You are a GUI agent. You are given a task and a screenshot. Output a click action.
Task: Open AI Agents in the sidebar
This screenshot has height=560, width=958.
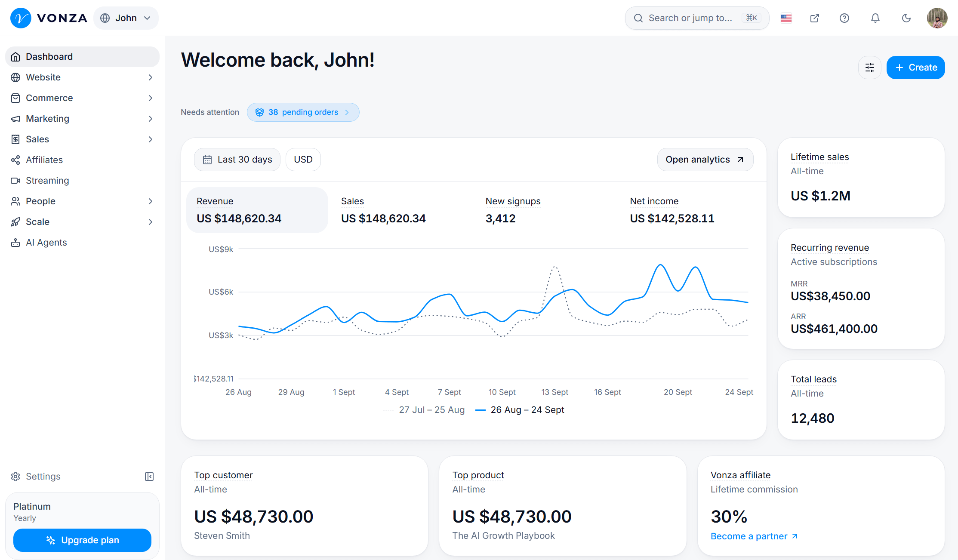[82, 243]
